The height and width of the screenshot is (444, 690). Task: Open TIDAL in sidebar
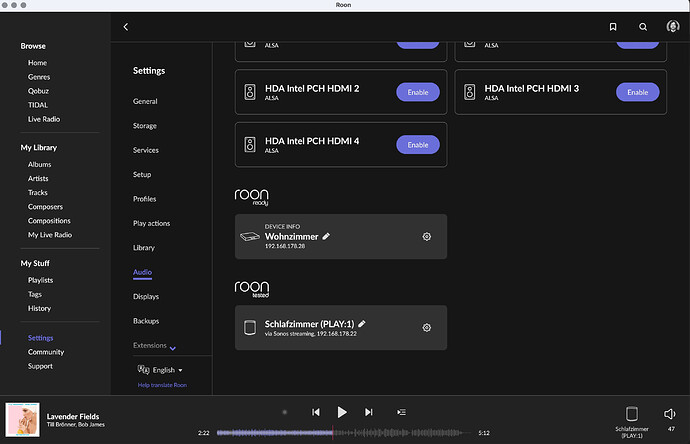click(38, 105)
